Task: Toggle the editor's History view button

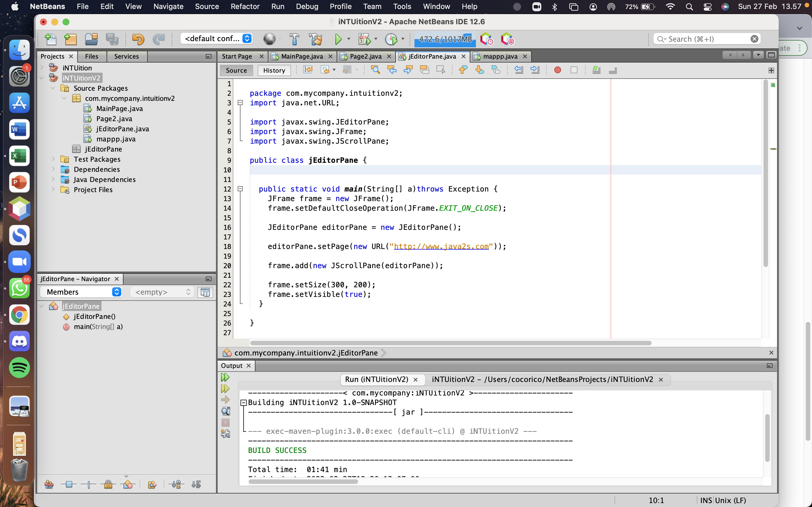Action: 274,70
